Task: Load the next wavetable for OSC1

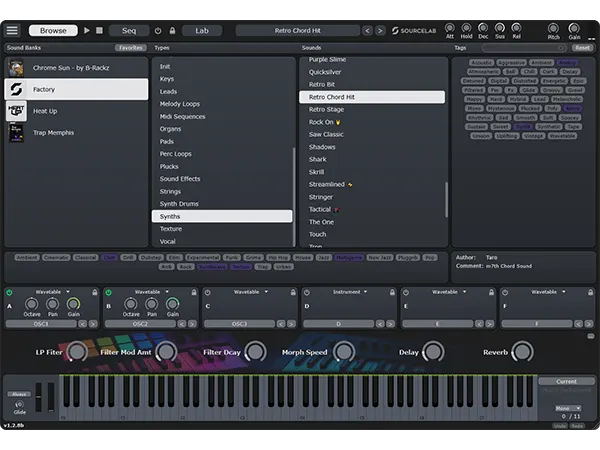Action: click(93, 324)
